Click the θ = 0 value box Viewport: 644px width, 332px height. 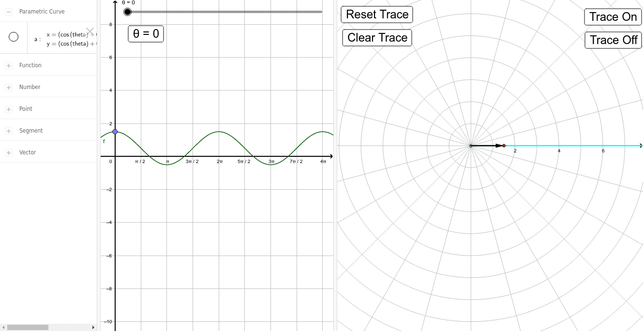[146, 33]
